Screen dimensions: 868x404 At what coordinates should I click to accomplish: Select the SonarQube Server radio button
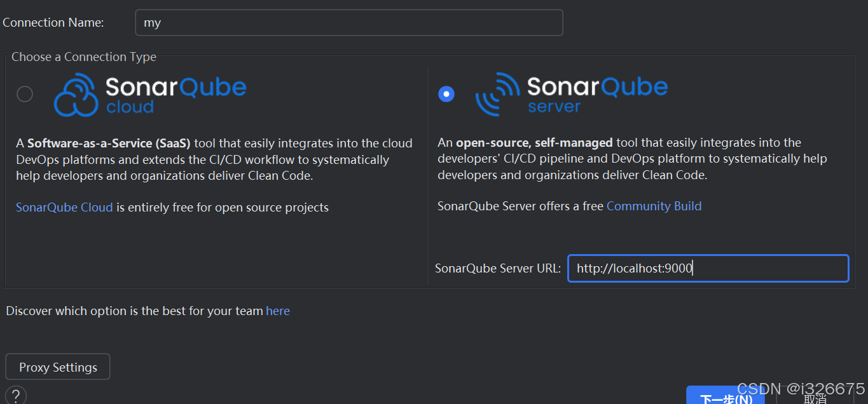446,94
